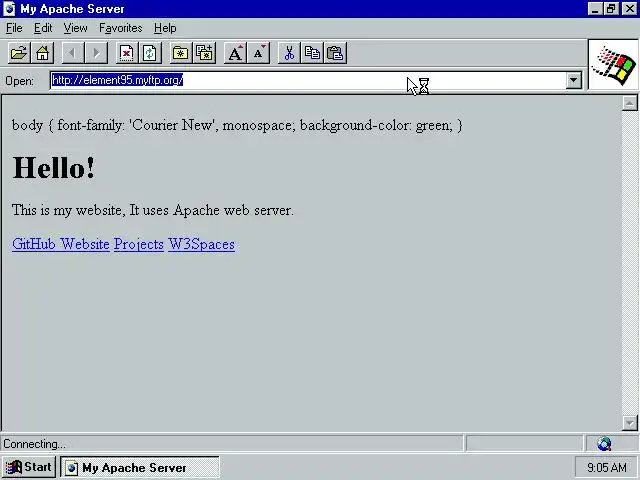This screenshot has height=480, width=640.
Task: Click the Cut scissors icon
Action: click(289, 53)
